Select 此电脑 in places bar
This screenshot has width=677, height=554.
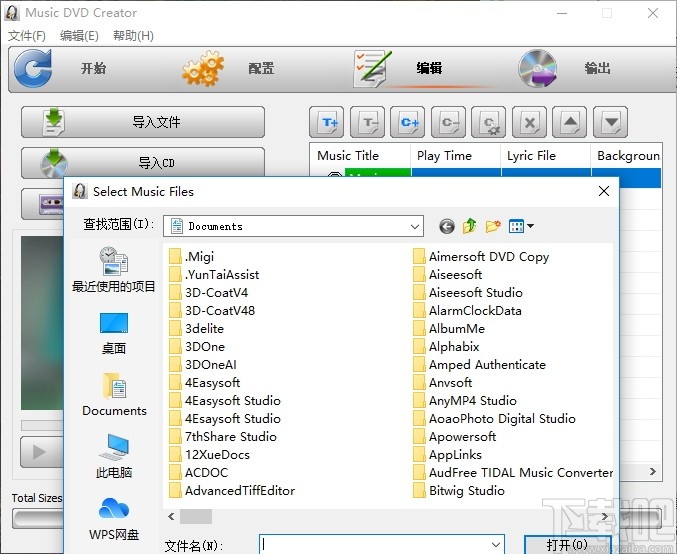pos(114,456)
